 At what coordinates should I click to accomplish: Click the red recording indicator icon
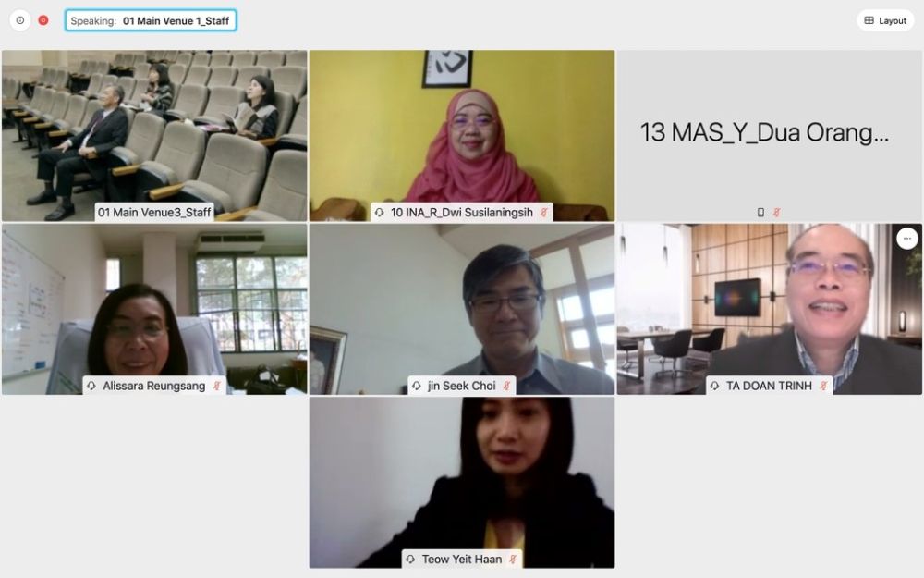pos(43,20)
